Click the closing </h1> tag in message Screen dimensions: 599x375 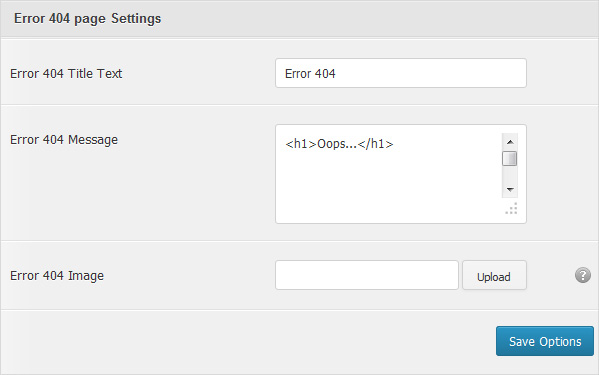point(376,144)
